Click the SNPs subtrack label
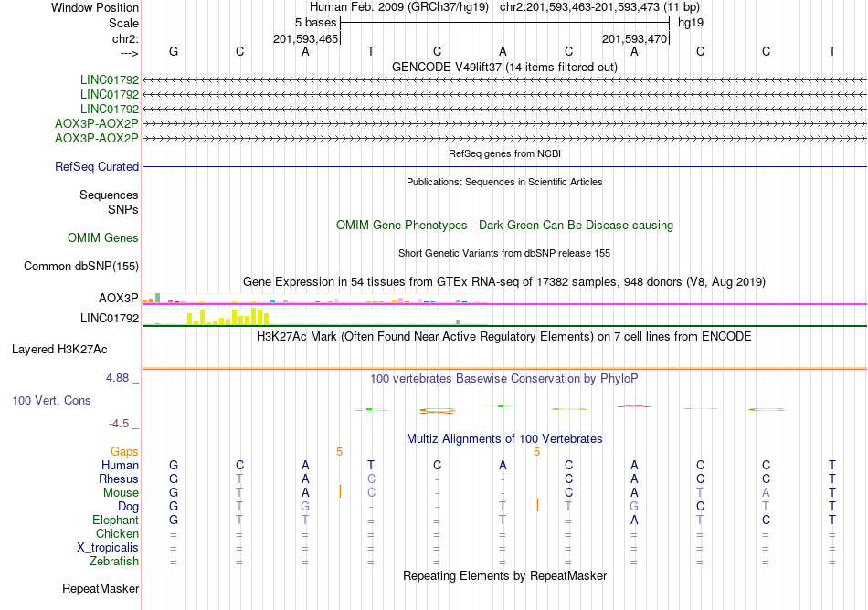Viewport: 868px width, 610px height. [x=123, y=210]
